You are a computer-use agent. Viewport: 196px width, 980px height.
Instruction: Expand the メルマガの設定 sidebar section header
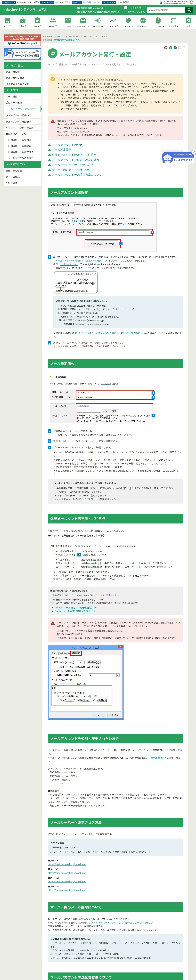click(x=22, y=65)
